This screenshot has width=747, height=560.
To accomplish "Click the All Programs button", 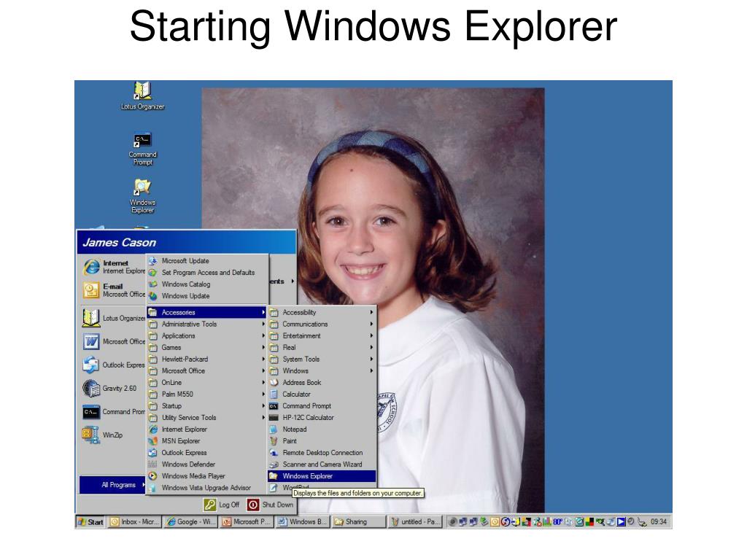I will click(112, 485).
